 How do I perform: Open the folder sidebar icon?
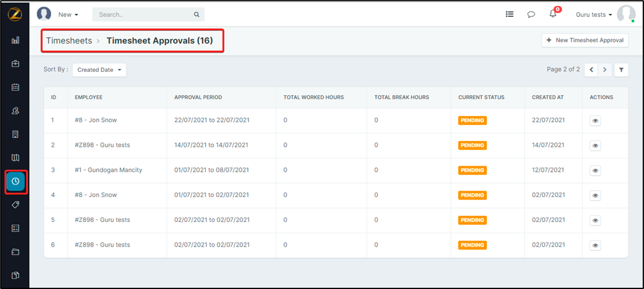point(16,252)
